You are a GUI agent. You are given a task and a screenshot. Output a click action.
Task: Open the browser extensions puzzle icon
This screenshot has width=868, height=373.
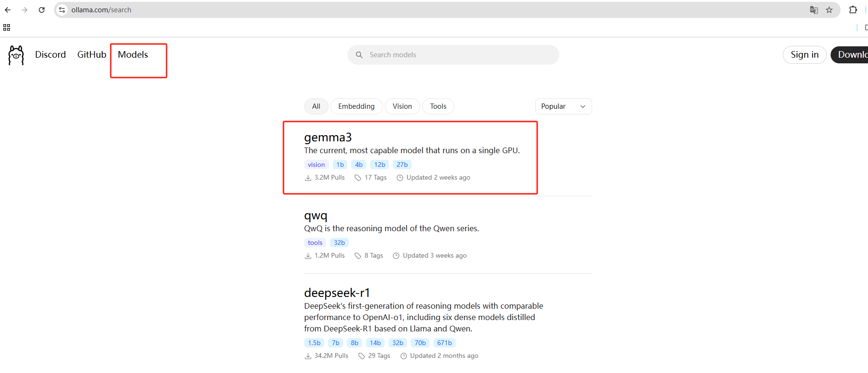853,10
